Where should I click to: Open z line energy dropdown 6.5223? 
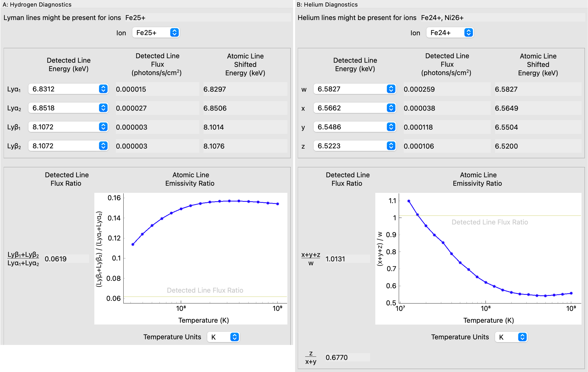355,146
